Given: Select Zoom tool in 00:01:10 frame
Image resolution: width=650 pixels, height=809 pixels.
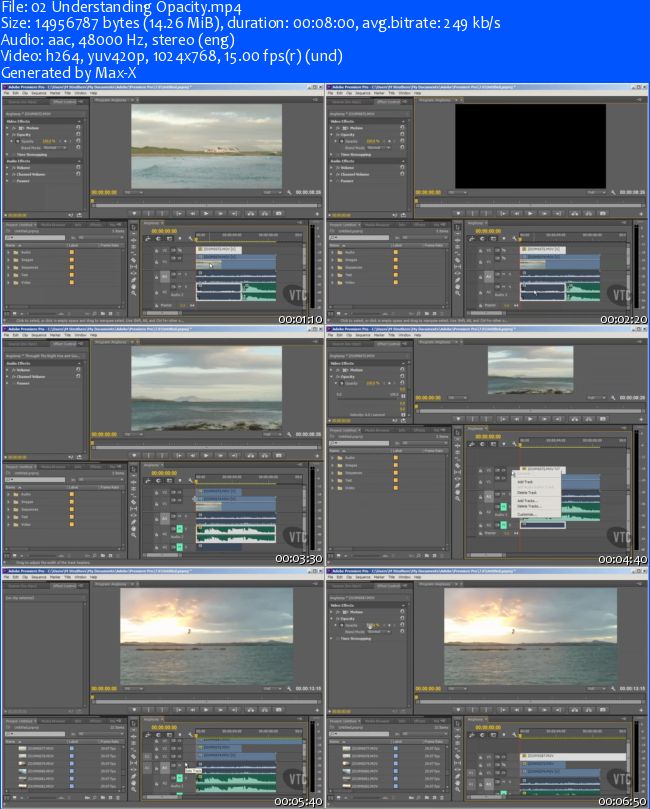Looking at the screenshot, I should point(133,294).
